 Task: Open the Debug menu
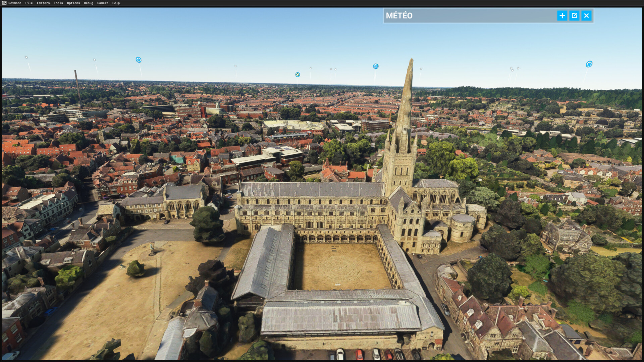pyautogui.click(x=89, y=3)
